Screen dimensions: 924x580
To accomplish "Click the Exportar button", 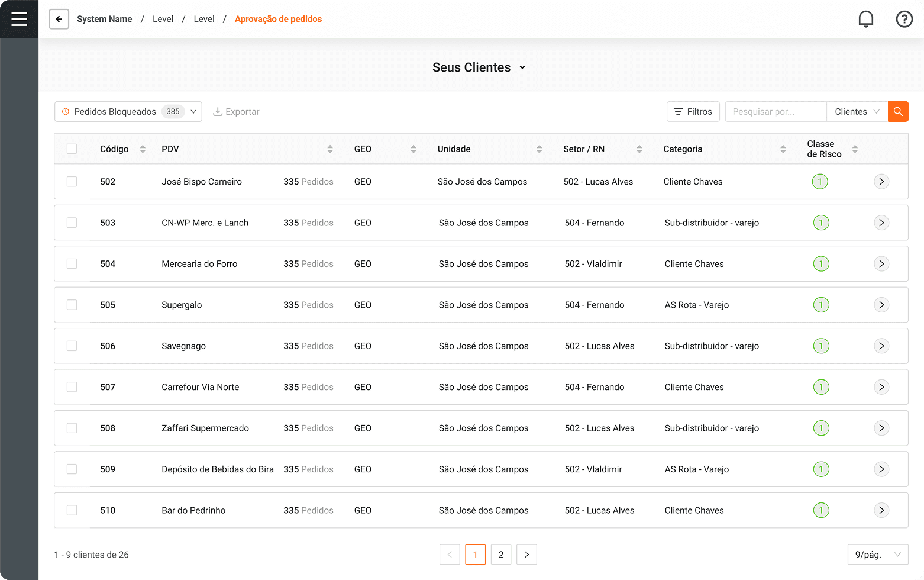I will pos(236,111).
